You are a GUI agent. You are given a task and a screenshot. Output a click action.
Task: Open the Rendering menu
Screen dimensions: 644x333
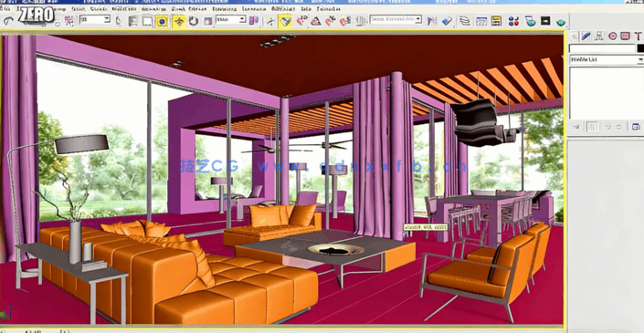(224, 8)
